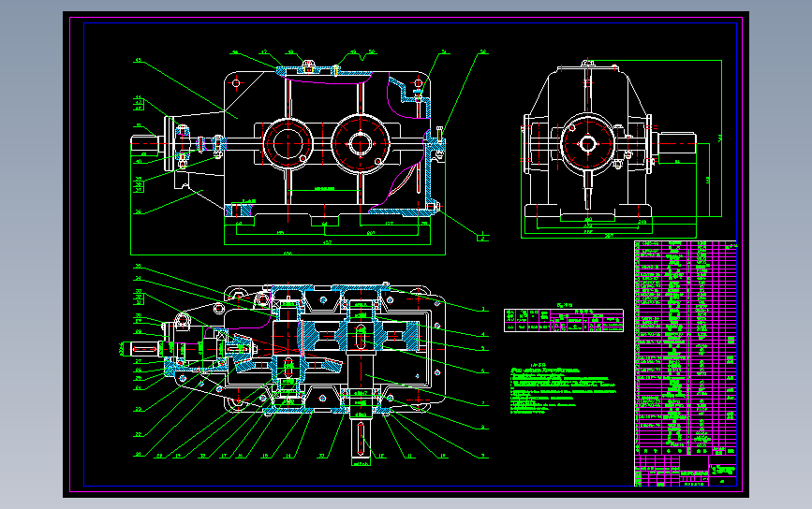Click the round bearing cover in the side view

[588, 143]
